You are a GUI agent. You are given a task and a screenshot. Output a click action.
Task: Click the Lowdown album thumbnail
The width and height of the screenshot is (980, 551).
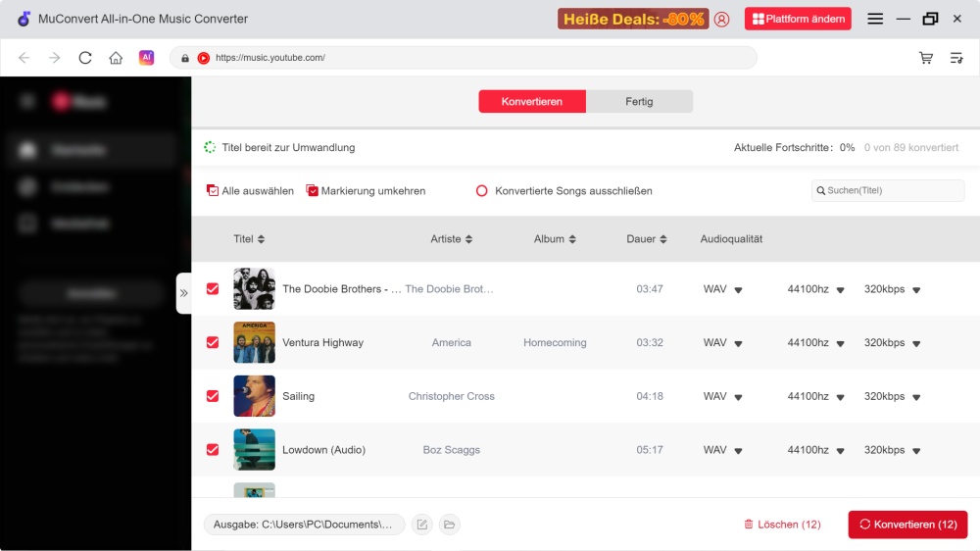[x=255, y=450]
